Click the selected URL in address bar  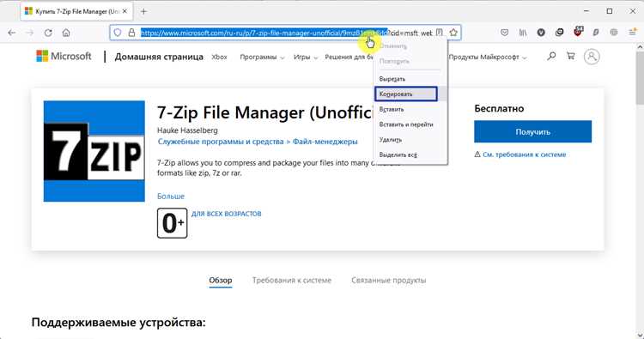point(264,33)
